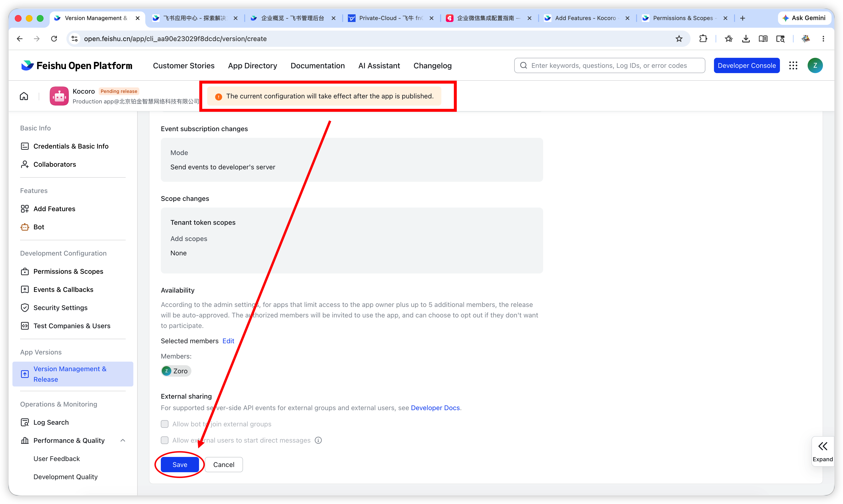The image size is (843, 504).
Task: Select Version Management & Release
Action: pyautogui.click(x=73, y=374)
